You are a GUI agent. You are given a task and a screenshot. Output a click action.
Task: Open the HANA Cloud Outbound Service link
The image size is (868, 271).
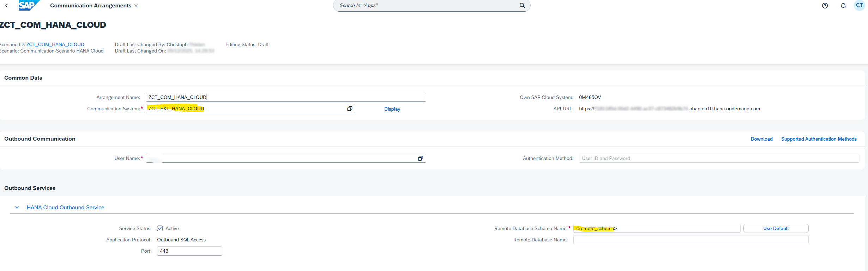click(x=66, y=208)
